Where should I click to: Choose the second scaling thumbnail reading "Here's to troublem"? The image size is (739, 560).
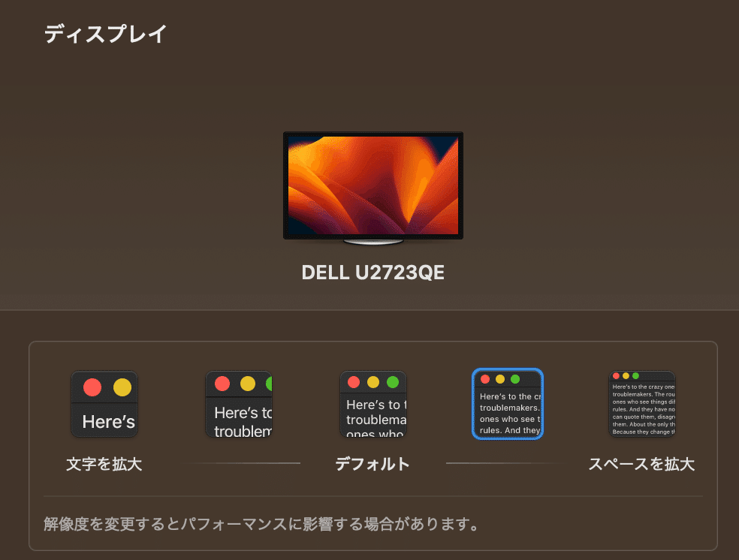point(239,404)
